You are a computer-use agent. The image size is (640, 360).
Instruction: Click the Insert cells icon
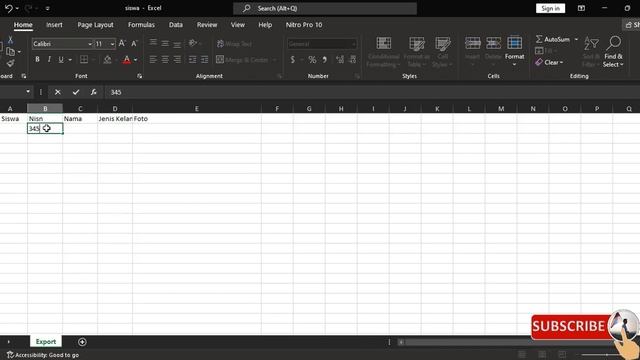(x=473, y=43)
